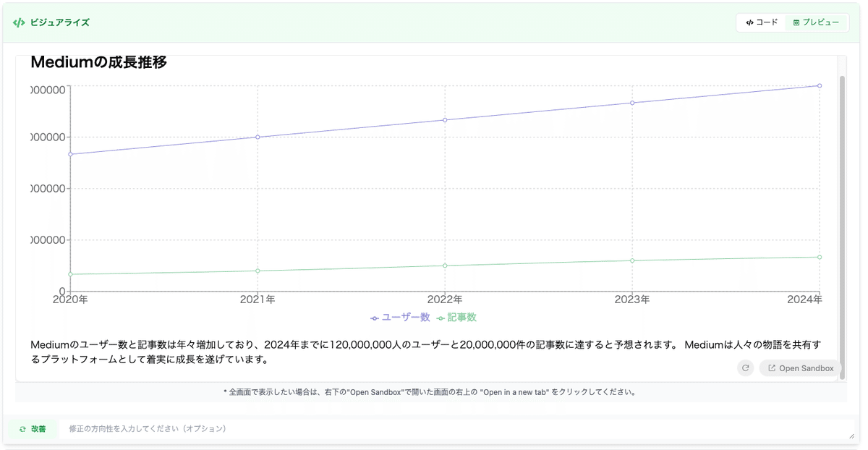Toggle 記事数 legend entry
The height and width of the screenshot is (450, 868).
coord(457,318)
